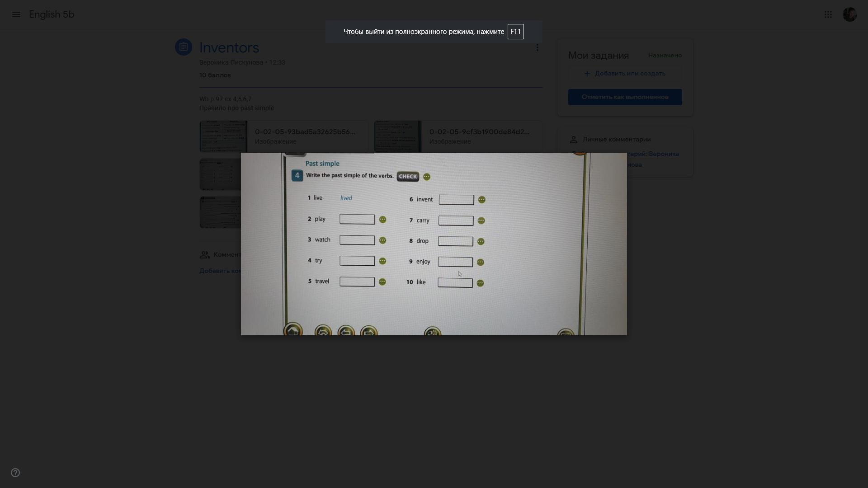Click the class comments people icon
Image resolution: width=868 pixels, height=488 pixels.
[x=205, y=255]
